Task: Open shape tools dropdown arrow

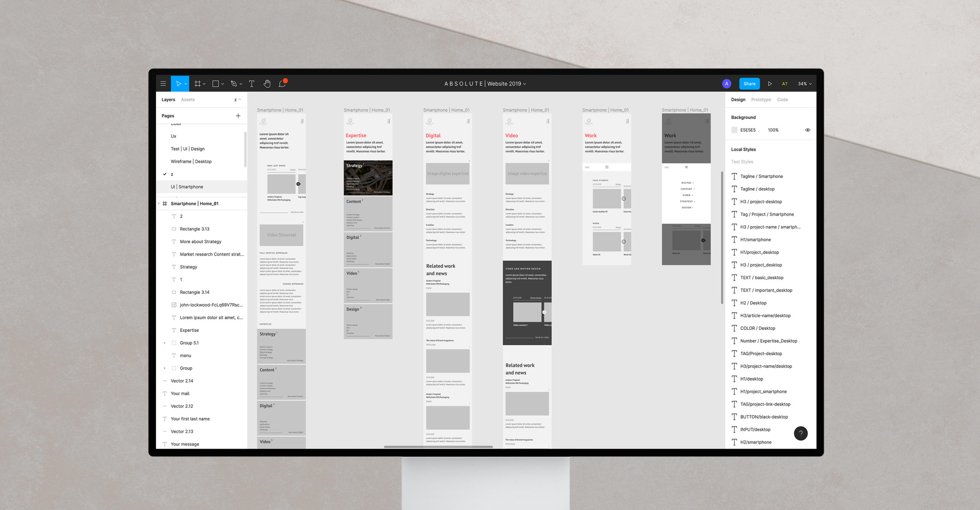Action: (222, 84)
